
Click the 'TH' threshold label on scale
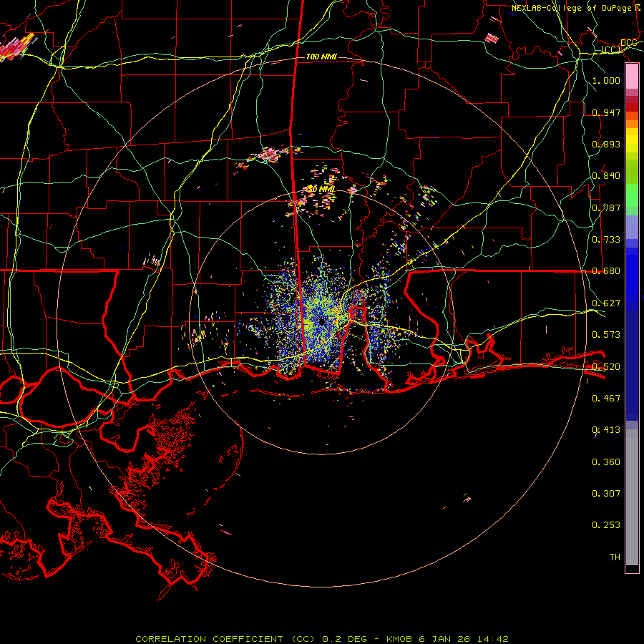pyautogui.click(x=615, y=557)
